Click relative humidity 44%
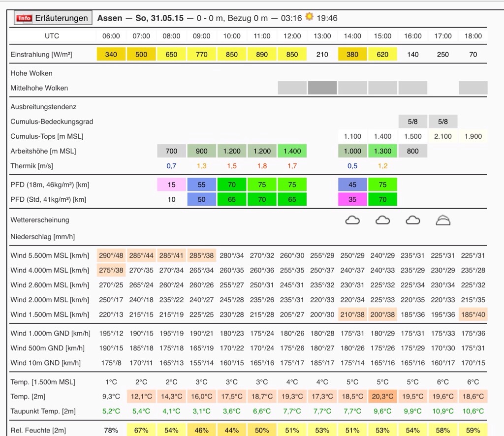Image resolution: width=504 pixels, height=436 pixels. tap(232, 430)
